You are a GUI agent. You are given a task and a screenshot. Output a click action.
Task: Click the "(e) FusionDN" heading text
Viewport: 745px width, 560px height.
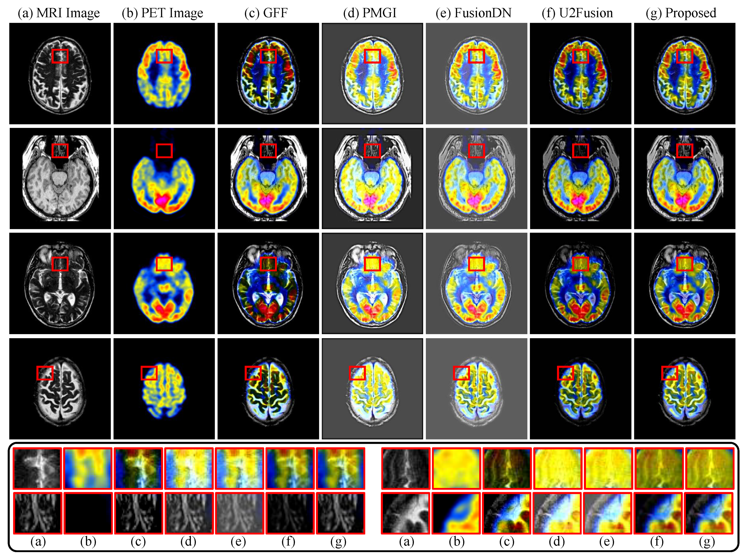pos(474,13)
